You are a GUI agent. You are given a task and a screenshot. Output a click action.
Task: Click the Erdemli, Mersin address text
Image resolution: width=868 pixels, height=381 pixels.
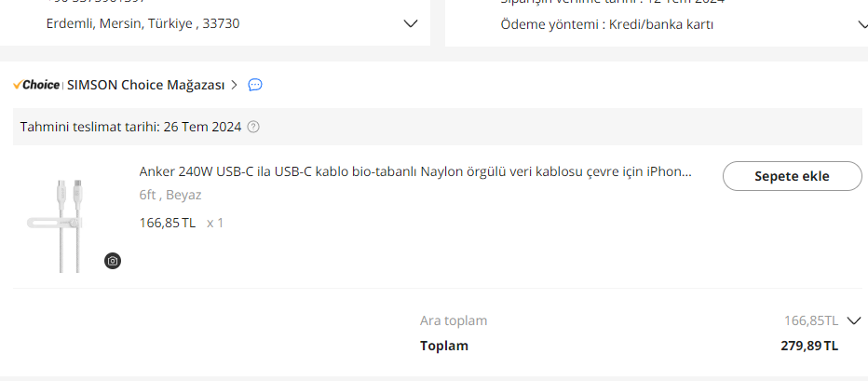(x=142, y=23)
